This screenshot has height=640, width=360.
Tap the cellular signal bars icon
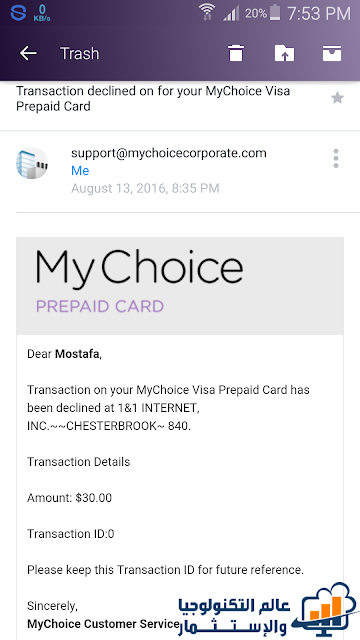point(231,13)
